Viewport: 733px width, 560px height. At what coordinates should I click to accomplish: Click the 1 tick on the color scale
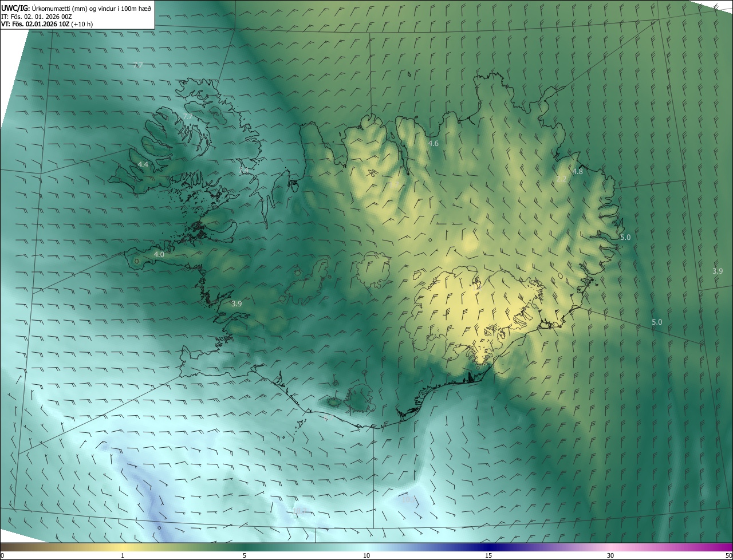tap(123, 555)
